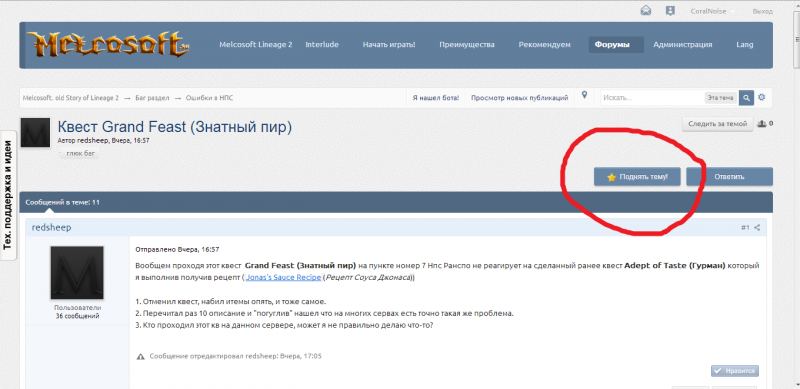Open the Преимущества menu item
Screen dimensions: 800x389
click(x=467, y=45)
